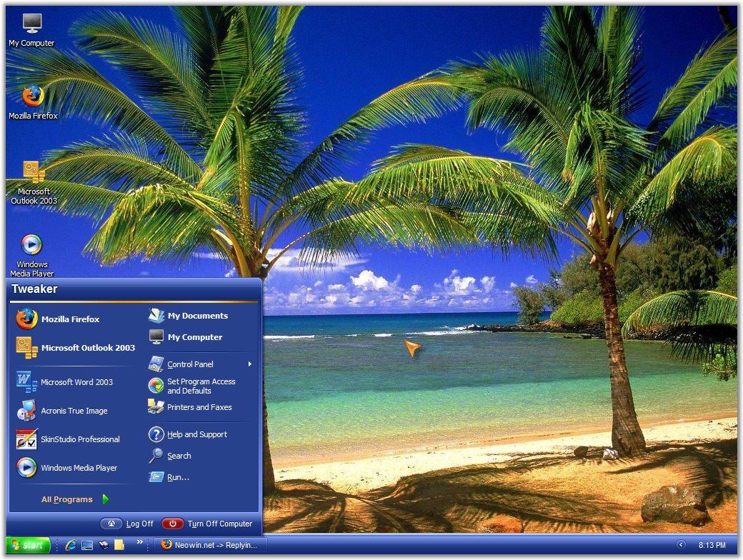
Task: Expand Quick Launch overflow chevron
Action: (x=140, y=542)
